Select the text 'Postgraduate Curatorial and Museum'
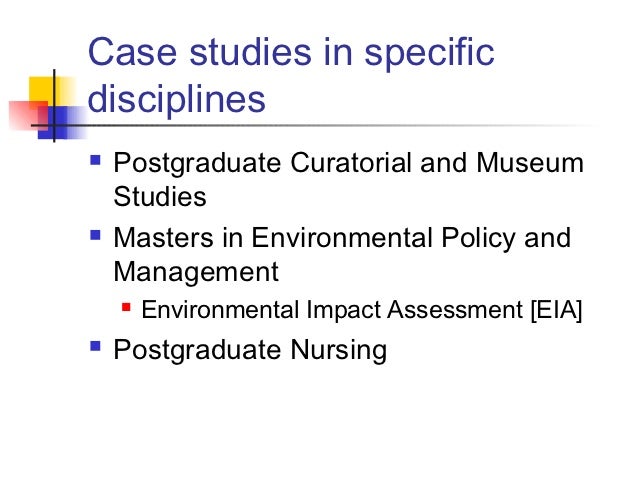638x479 pixels. click(349, 164)
